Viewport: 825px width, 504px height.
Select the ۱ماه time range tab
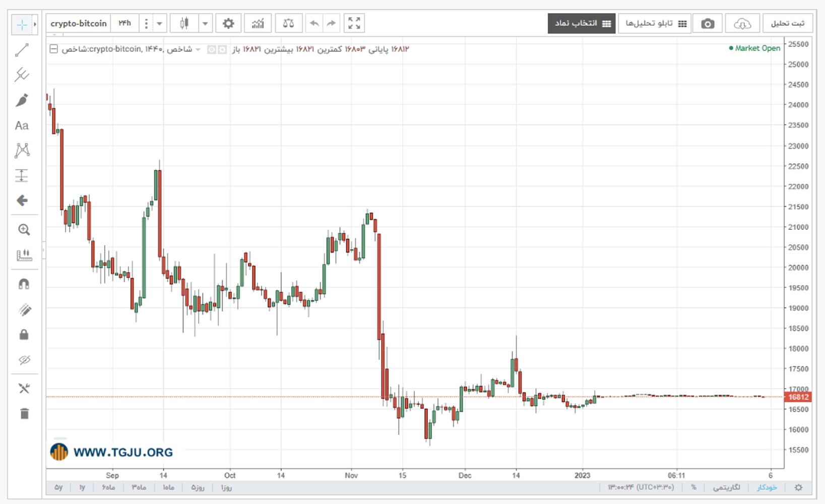click(x=169, y=487)
